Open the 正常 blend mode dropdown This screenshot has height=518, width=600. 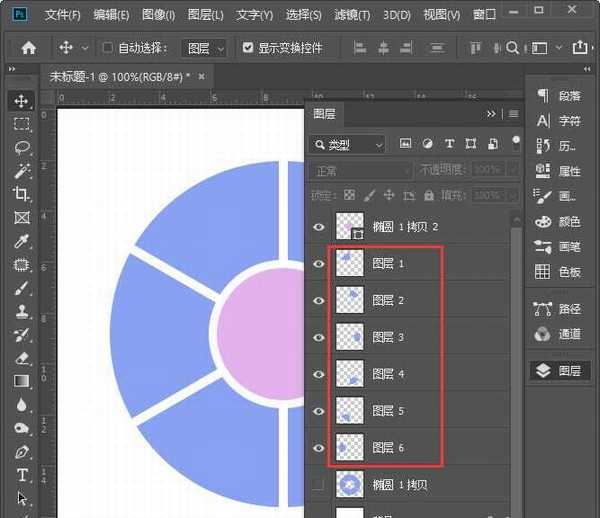pyautogui.click(x=359, y=170)
